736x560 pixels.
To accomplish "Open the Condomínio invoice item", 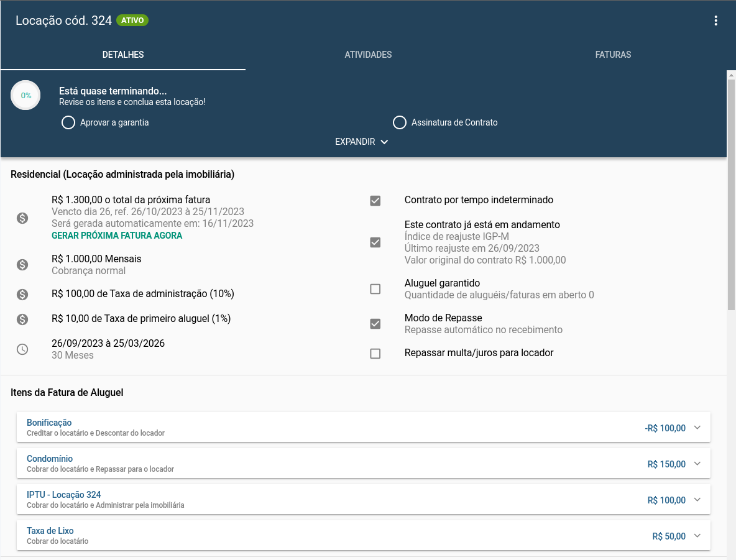I will click(363, 463).
